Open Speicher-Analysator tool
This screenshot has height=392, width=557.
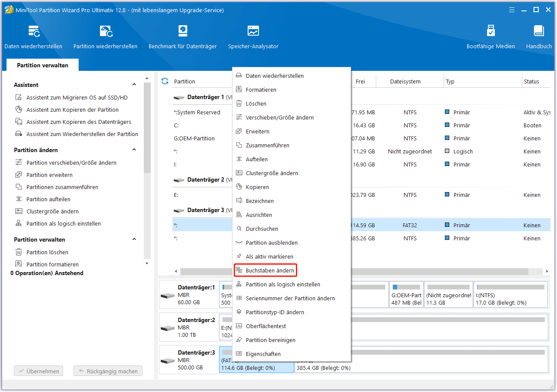pyautogui.click(x=253, y=37)
